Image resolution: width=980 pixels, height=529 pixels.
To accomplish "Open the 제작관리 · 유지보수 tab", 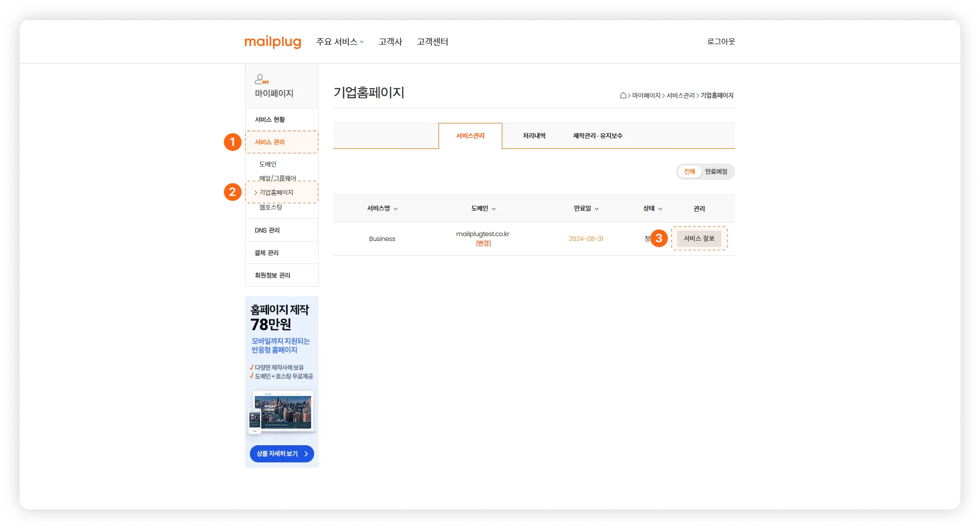I will [x=598, y=136].
